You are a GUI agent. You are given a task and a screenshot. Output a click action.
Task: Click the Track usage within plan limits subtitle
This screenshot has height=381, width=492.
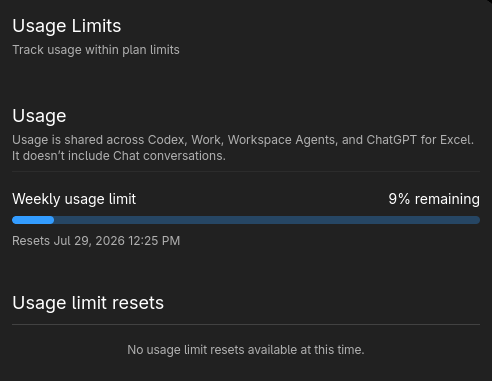pos(96,50)
